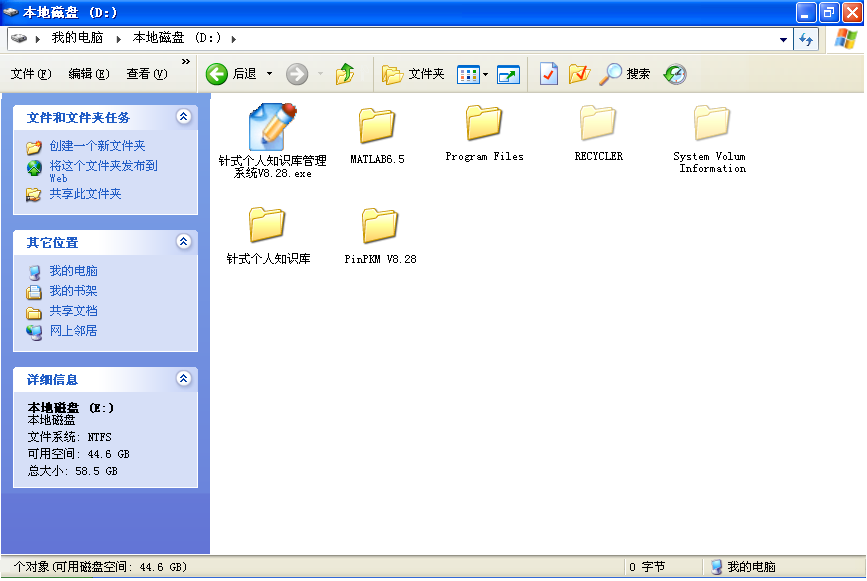Click the 共享此文件夹 link

point(85,194)
